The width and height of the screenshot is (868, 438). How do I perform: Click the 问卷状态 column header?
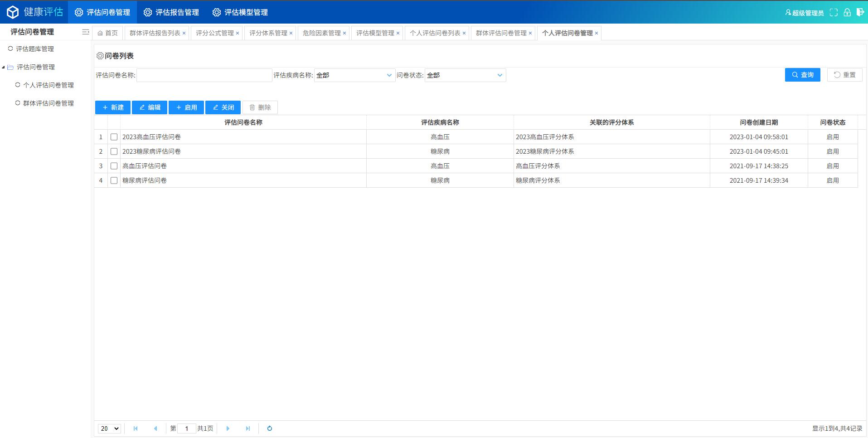click(x=833, y=122)
